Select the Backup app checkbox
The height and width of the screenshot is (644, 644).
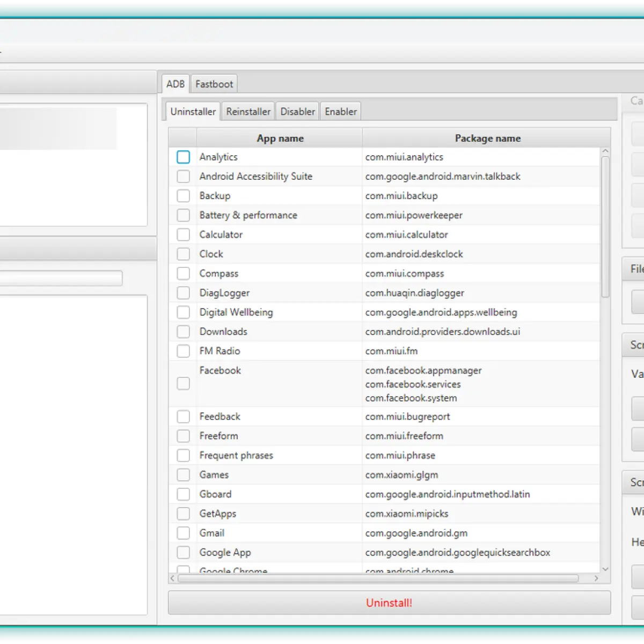pyautogui.click(x=183, y=196)
